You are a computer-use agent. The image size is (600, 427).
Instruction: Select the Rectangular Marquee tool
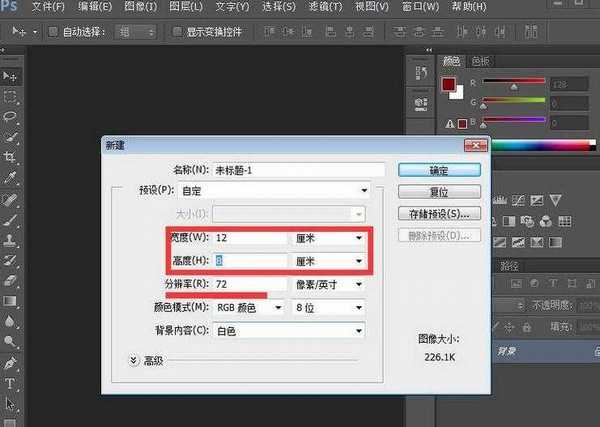click(10, 97)
